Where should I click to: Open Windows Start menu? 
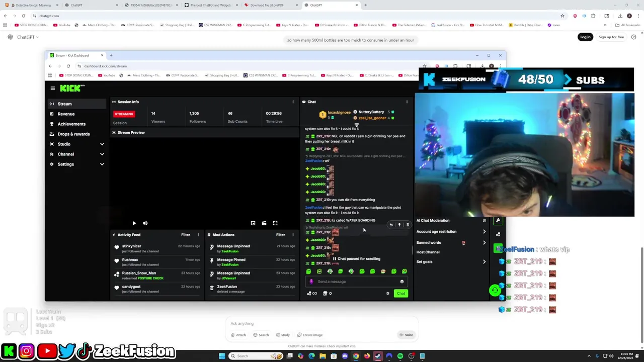tap(222, 356)
